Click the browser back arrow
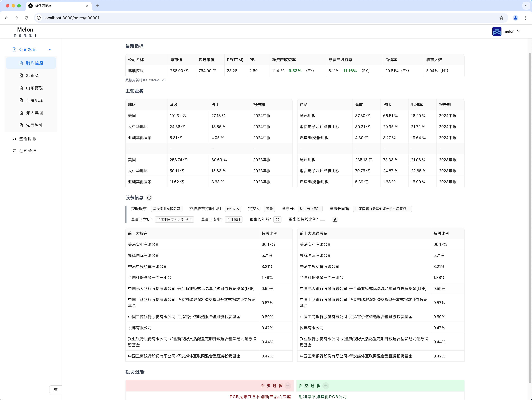 click(x=7, y=18)
